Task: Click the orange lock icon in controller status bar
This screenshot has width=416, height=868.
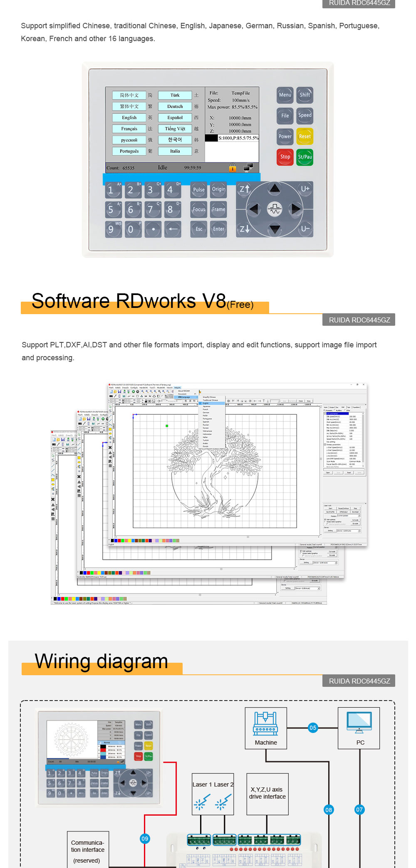Action: (x=233, y=167)
